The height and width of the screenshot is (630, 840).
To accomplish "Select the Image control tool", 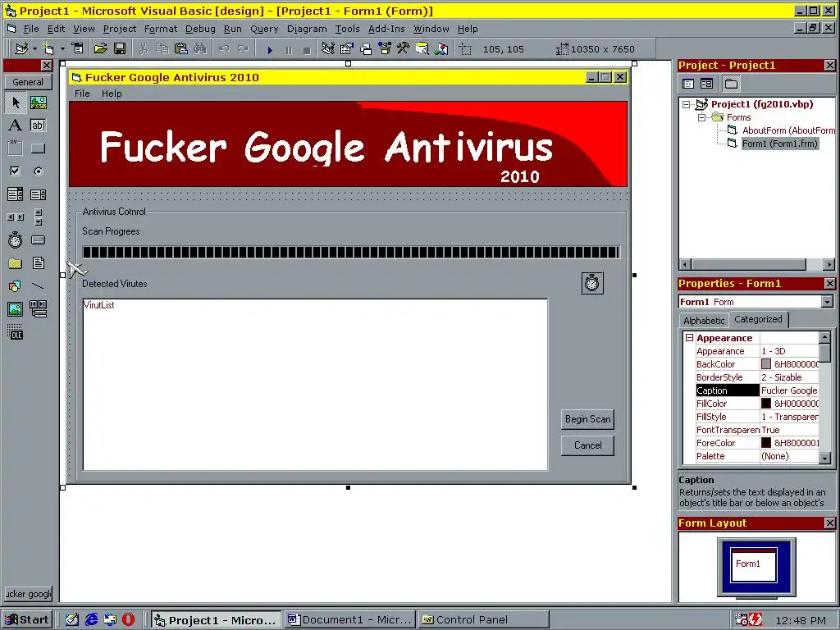I will 16,309.
